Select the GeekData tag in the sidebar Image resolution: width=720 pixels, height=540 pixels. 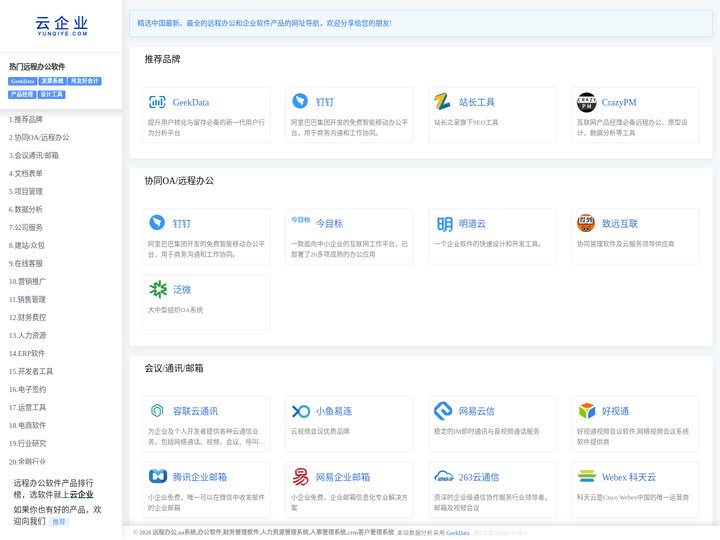click(x=22, y=81)
